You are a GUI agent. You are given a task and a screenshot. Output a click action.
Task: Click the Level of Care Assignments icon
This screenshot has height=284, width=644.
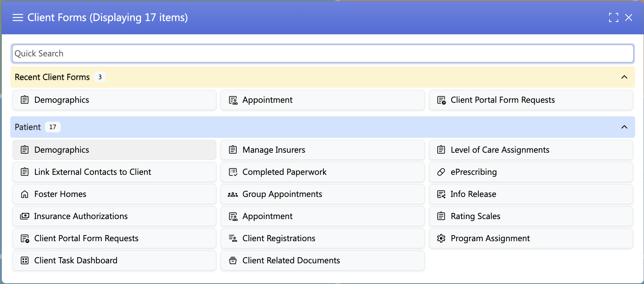click(441, 150)
